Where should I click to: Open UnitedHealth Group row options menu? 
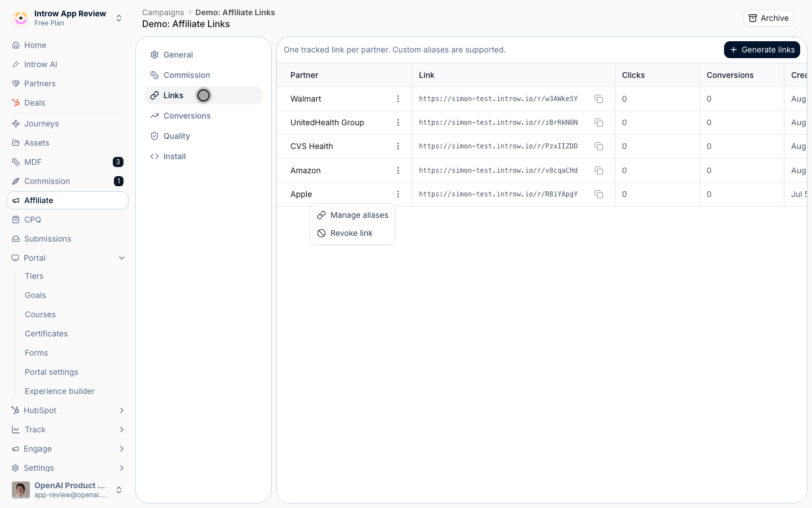tap(398, 122)
